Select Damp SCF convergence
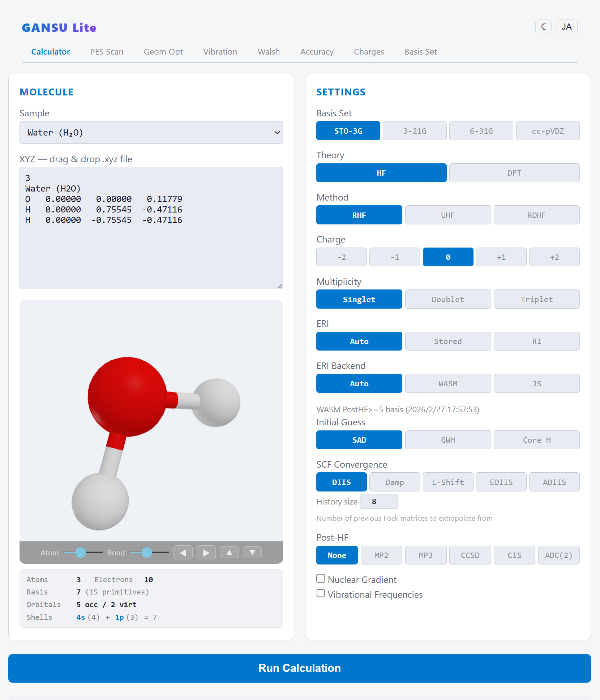This screenshot has height=700, width=600. point(395,482)
